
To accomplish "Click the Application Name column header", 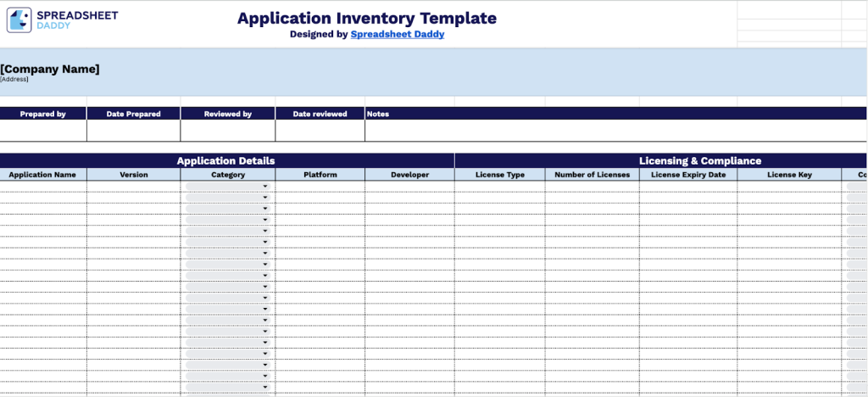I will (x=43, y=175).
